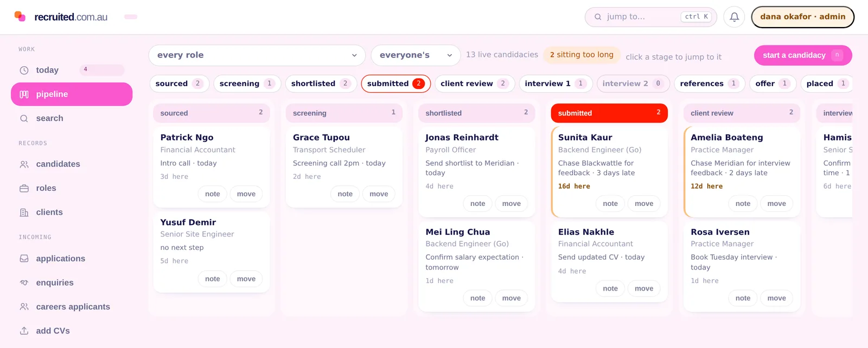This screenshot has height=348, width=868.
Task: Click the people icon beside candidates
Action: [24, 164]
